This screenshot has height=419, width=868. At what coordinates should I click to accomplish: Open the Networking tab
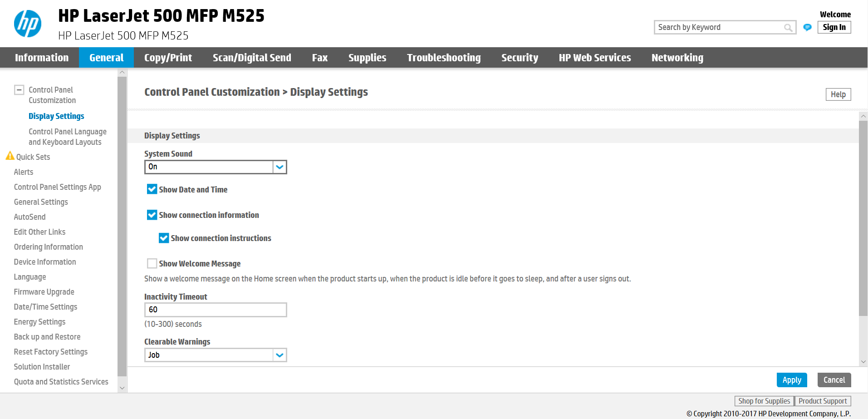coord(677,58)
